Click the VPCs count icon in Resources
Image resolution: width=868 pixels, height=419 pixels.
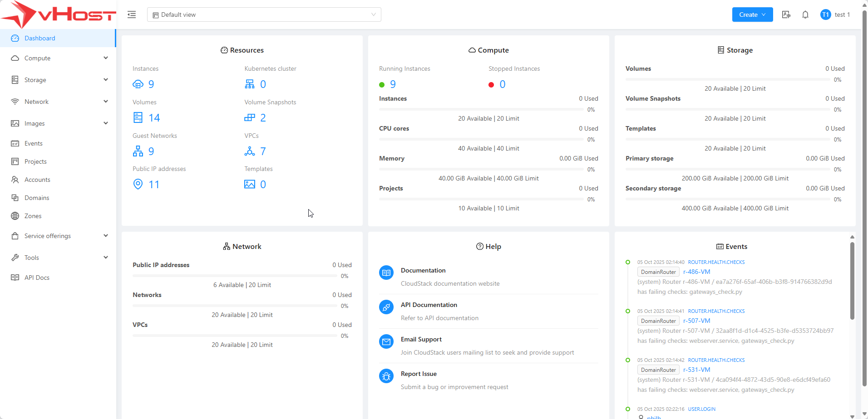pos(250,151)
